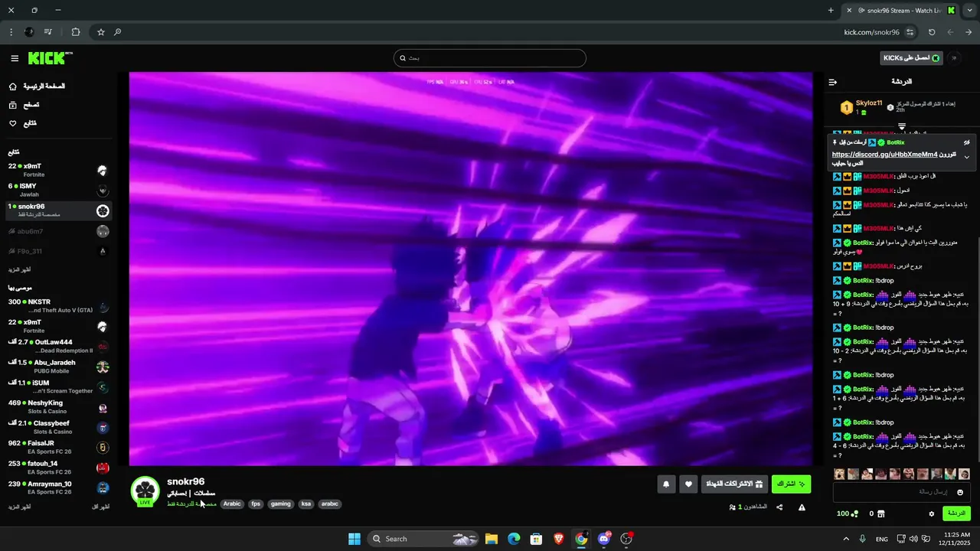Bookmark this page via the star icon
The image size is (980, 551).
[100, 32]
